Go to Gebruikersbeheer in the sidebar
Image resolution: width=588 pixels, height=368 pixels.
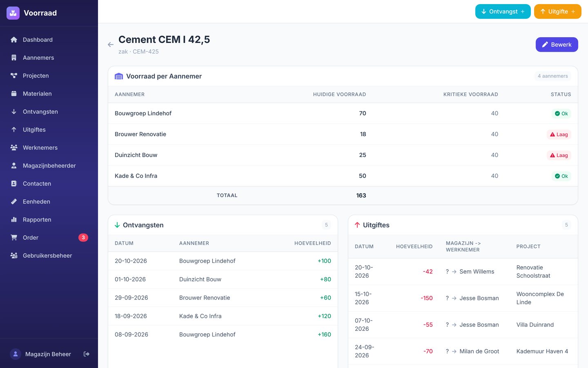49,256
